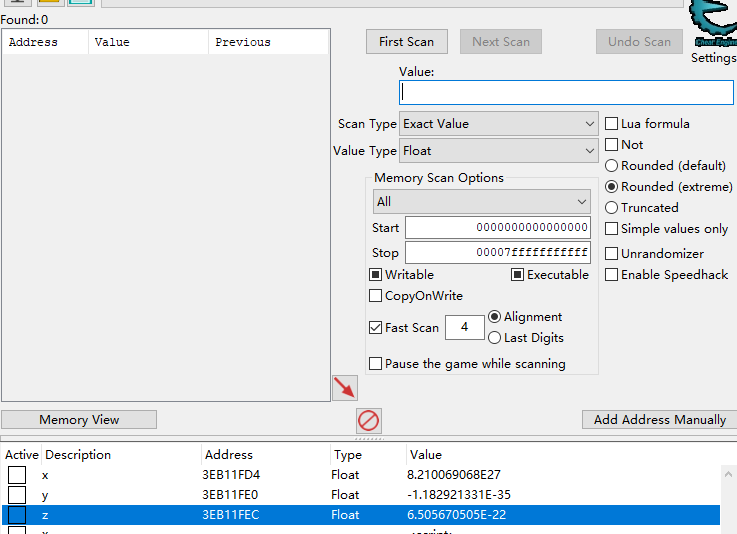The height and width of the screenshot is (534, 737).
Task: Click the red circle clear address list icon
Action: click(369, 421)
